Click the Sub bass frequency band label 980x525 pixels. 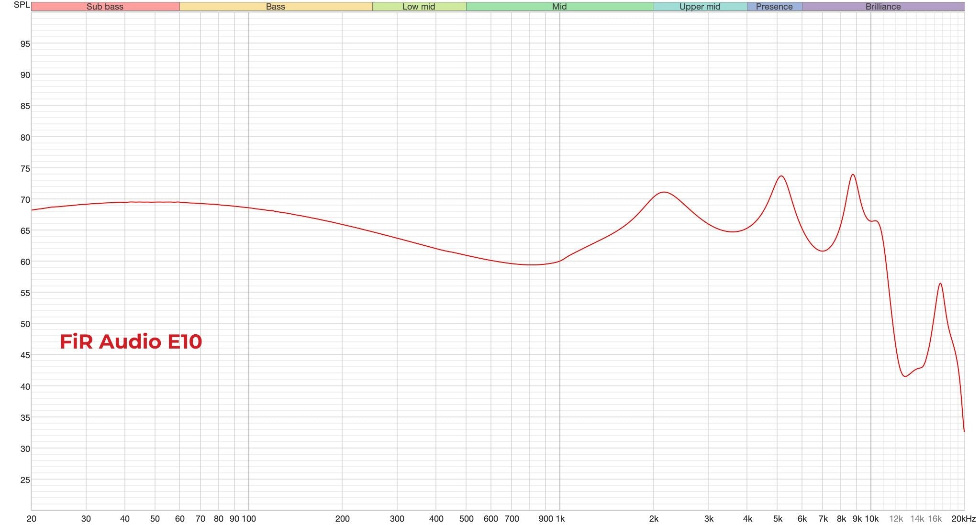coord(105,7)
